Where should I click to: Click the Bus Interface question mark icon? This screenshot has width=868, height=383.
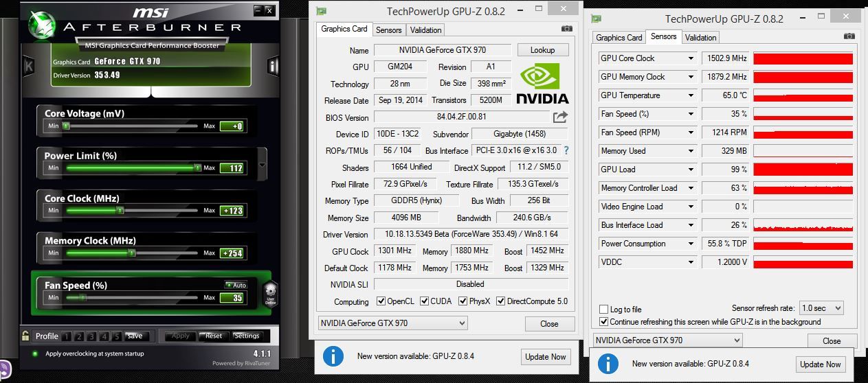(x=566, y=150)
